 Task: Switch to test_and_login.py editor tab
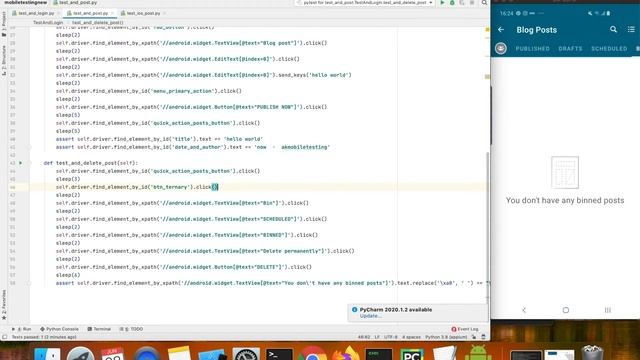[36, 13]
